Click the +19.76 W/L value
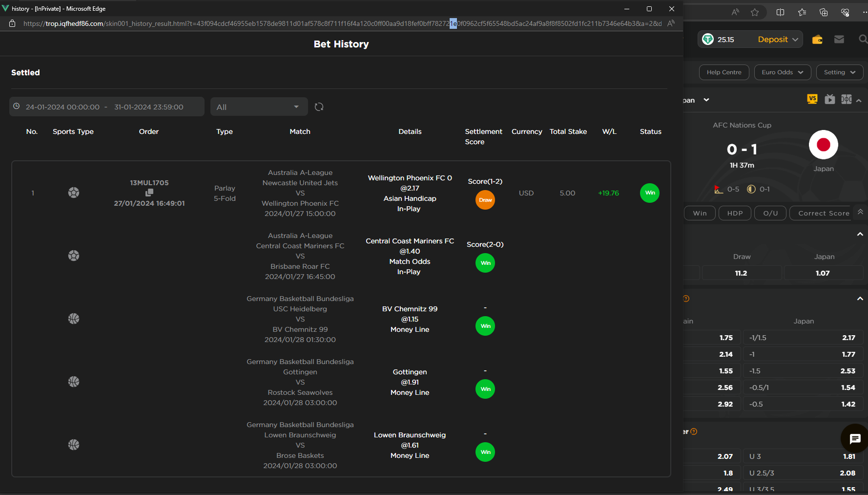 point(608,193)
